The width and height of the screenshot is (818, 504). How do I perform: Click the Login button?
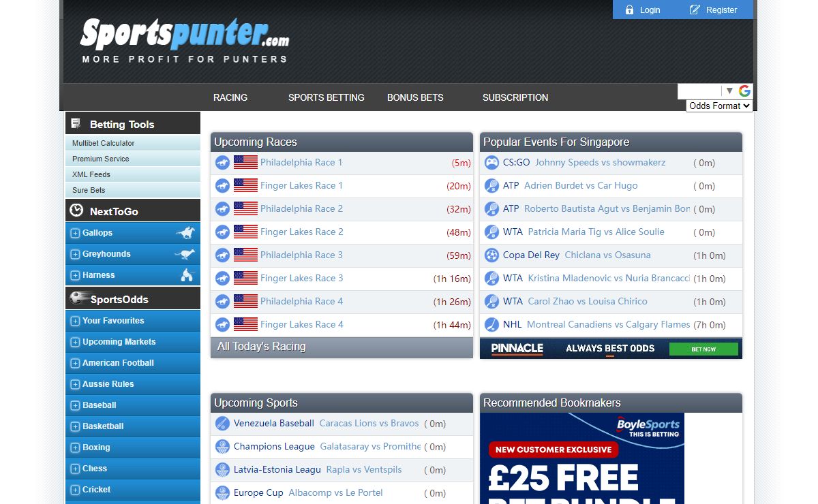643,10
